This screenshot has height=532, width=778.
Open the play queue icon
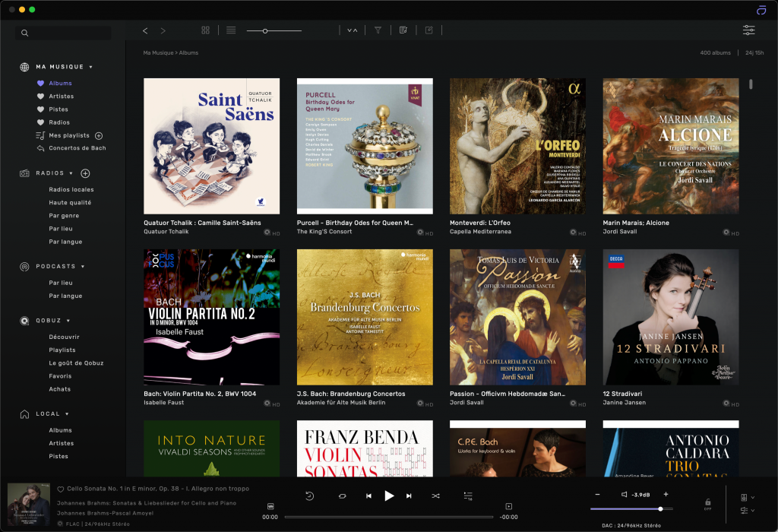pos(468,496)
